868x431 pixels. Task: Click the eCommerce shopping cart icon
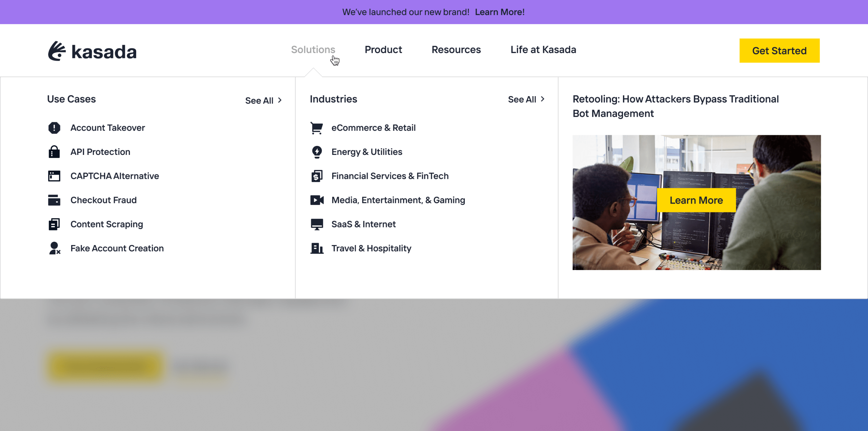pyautogui.click(x=316, y=128)
